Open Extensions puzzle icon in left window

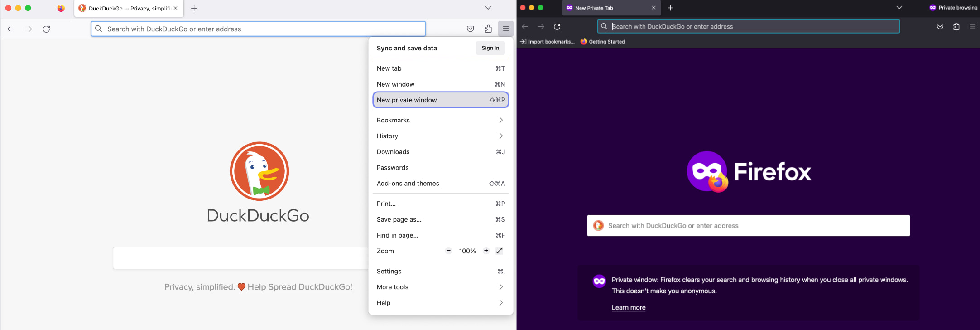pyautogui.click(x=488, y=29)
